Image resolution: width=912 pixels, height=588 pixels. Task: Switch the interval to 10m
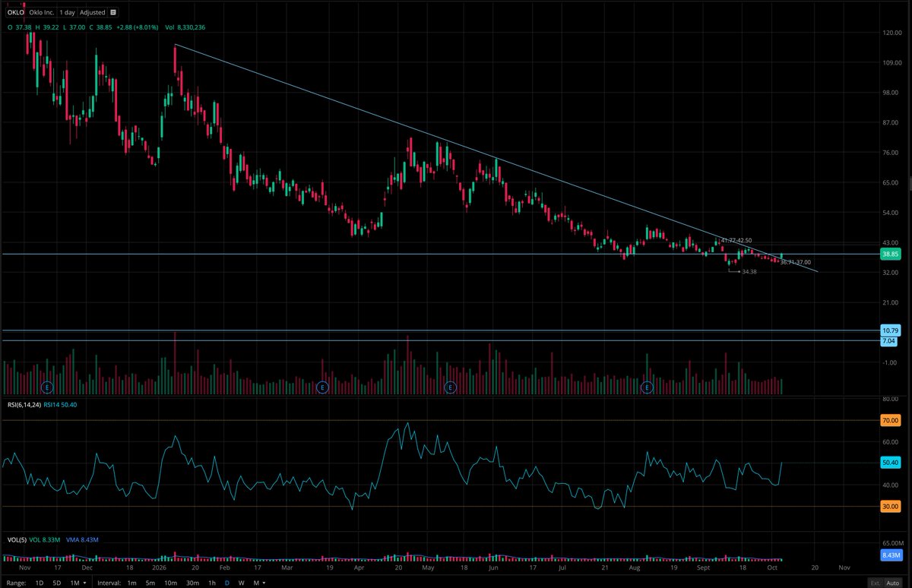[171, 583]
